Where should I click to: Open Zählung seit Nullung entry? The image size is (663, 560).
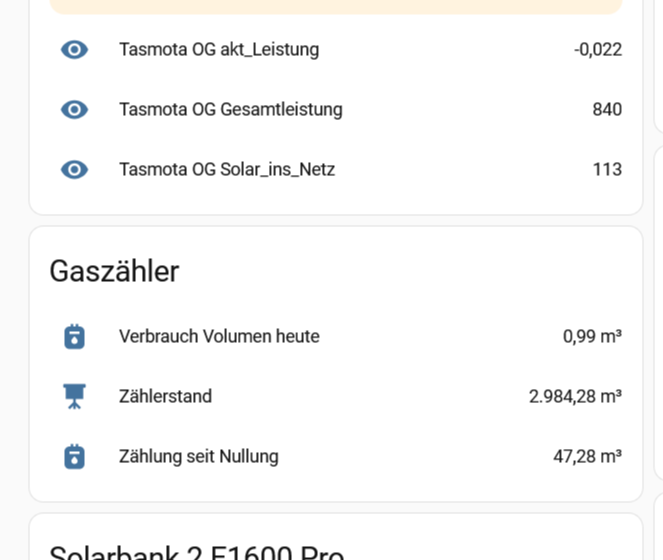[198, 456]
